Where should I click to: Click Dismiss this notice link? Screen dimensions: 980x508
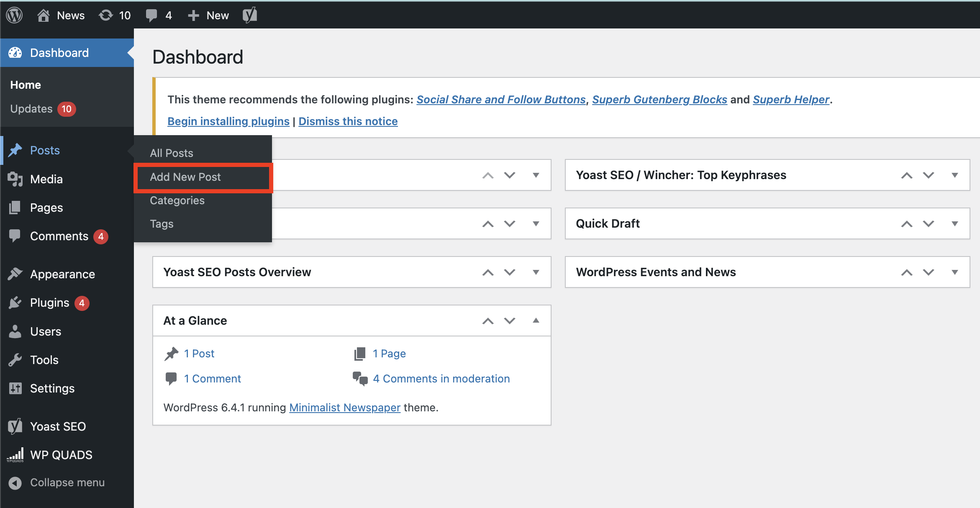pyautogui.click(x=348, y=121)
